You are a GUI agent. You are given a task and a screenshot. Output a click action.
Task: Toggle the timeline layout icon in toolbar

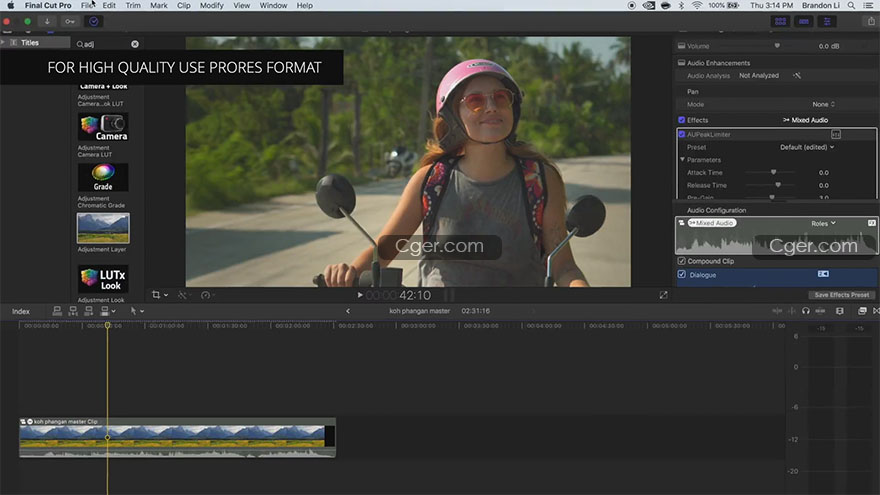point(804,21)
